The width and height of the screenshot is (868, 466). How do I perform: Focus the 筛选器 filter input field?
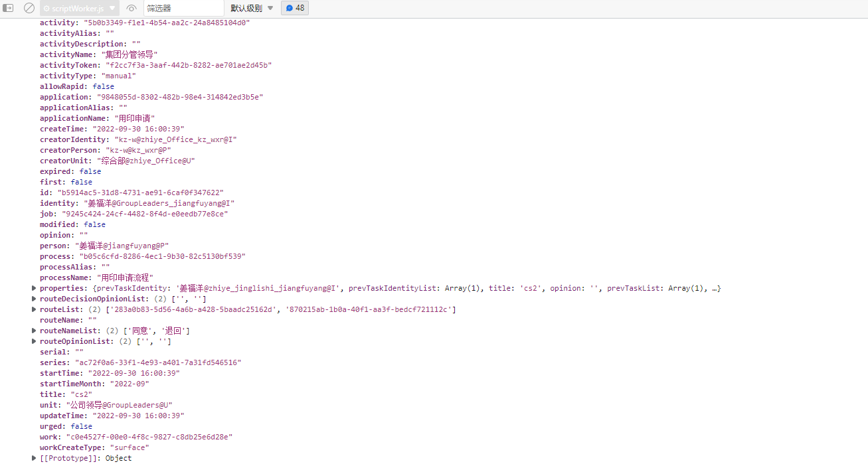click(183, 8)
